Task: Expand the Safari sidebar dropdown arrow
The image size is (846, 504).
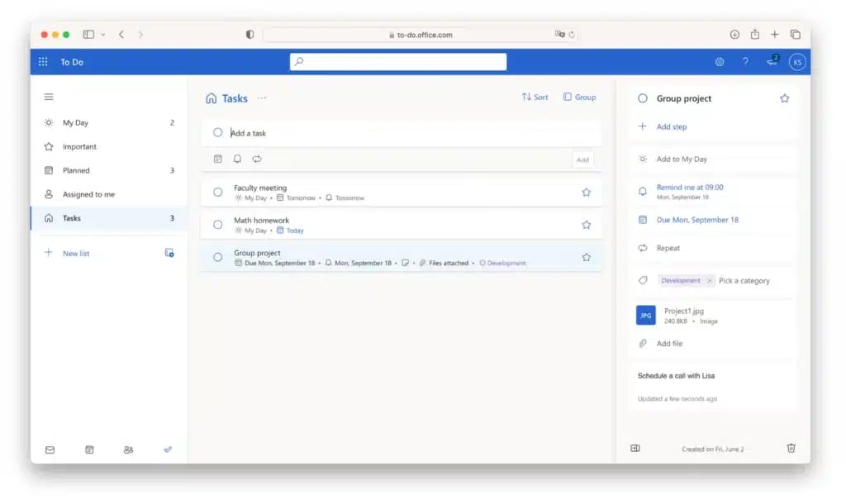Action: [x=103, y=35]
